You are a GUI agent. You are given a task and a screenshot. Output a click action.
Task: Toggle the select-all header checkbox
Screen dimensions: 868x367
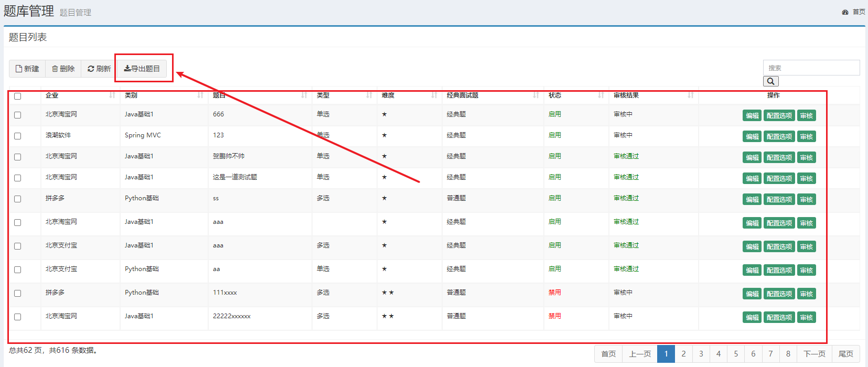coord(17,96)
